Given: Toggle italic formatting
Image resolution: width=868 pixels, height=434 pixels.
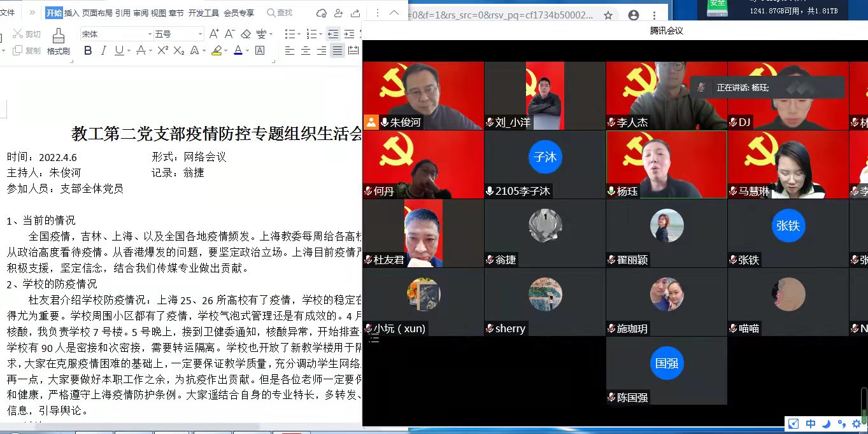Looking at the screenshot, I should 103,51.
